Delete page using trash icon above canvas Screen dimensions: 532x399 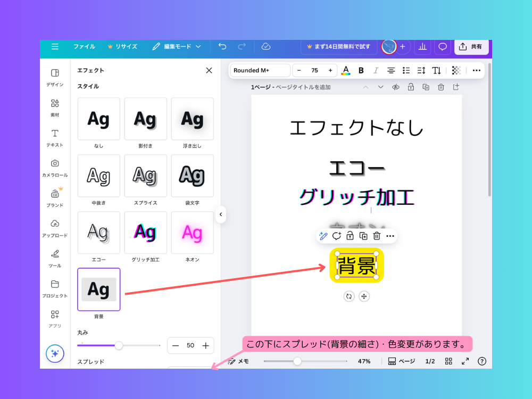point(440,87)
